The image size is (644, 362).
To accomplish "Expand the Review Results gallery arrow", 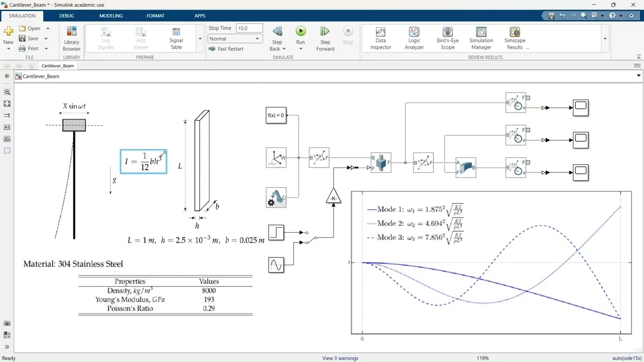I will click(x=605, y=39).
